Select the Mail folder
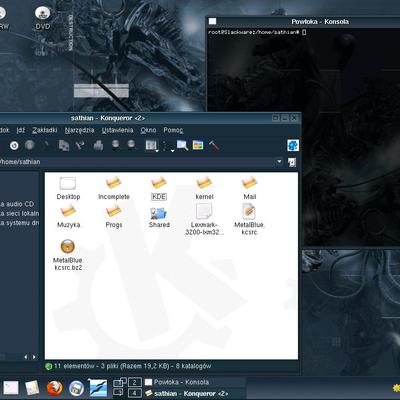Viewport: 400px width, 400px height. [x=250, y=189]
